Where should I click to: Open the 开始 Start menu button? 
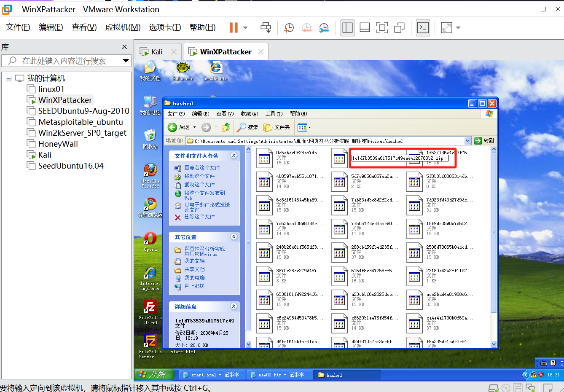[x=155, y=374]
